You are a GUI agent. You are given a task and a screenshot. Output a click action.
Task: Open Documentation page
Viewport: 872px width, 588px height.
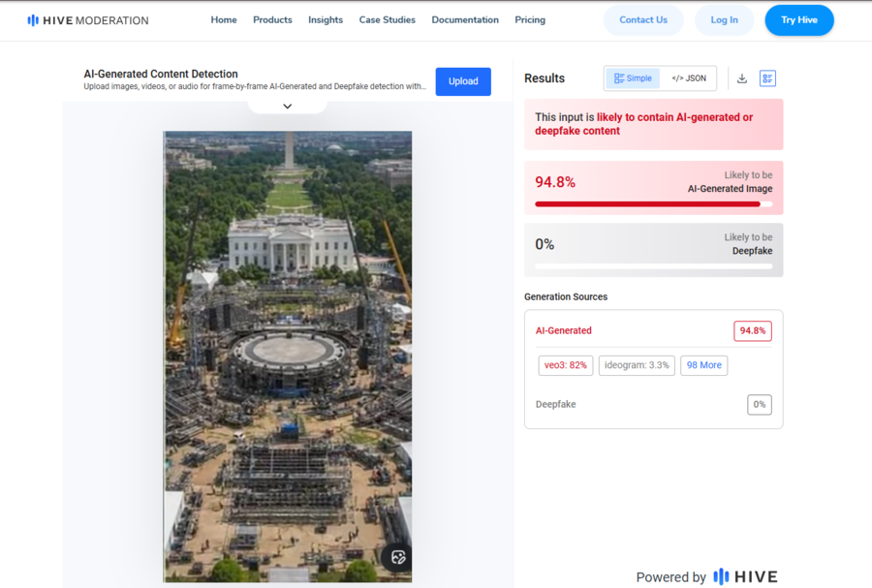[x=465, y=20]
